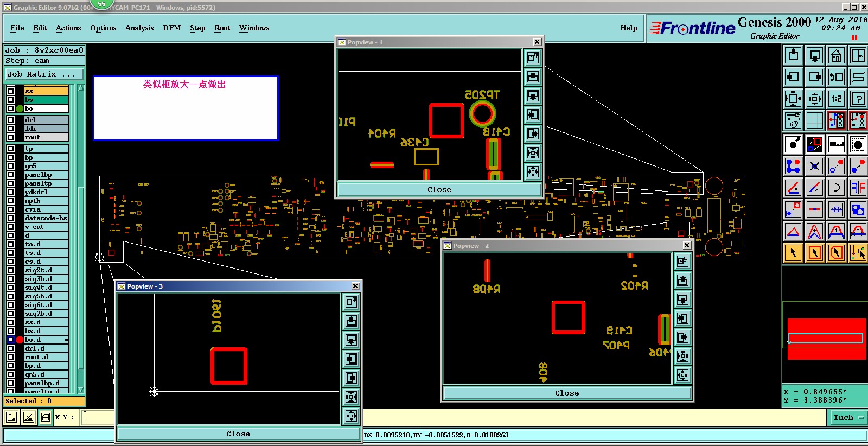Click pan left icon in Popview 3

[351, 359]
